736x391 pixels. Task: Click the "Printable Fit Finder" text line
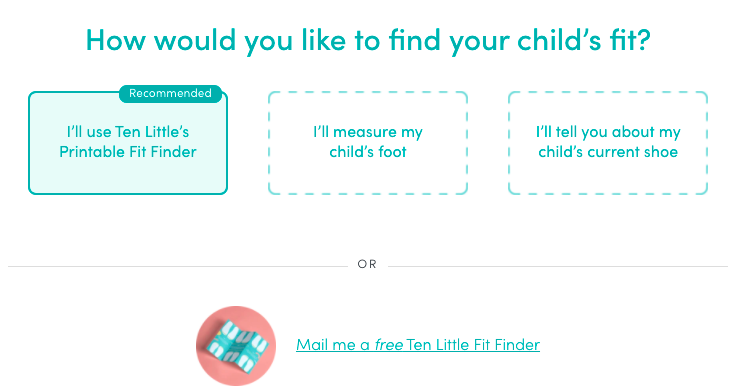point(128,152)
